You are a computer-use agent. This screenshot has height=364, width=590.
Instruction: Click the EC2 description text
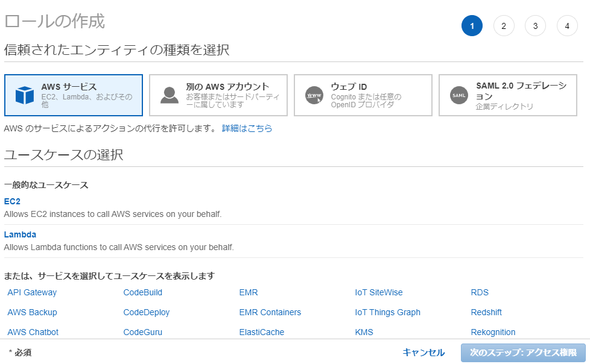click(113, 215)
